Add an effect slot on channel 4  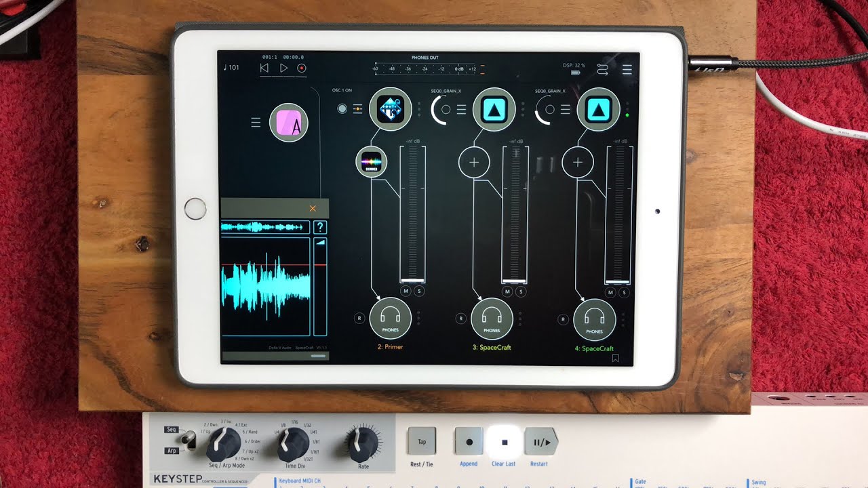click(578, 163)
